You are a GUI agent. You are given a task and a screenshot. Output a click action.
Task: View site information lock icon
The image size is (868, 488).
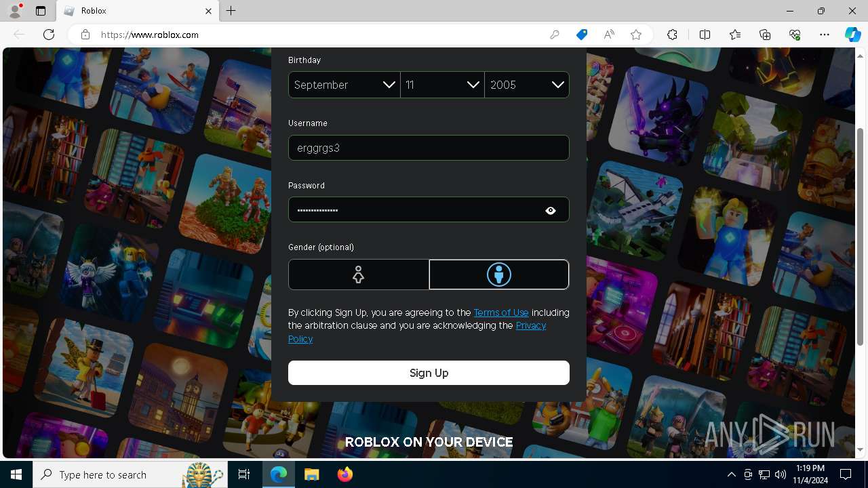85,35
